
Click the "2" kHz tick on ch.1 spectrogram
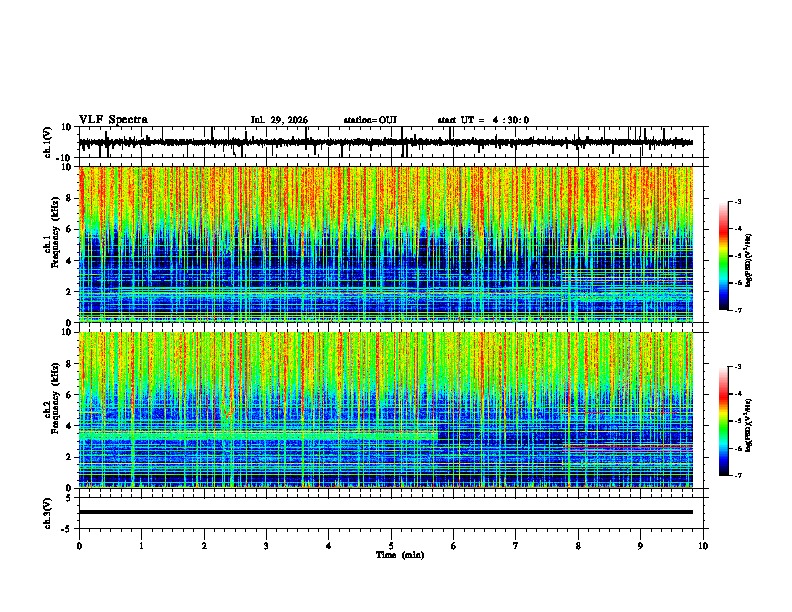pyautogui.click(x=69, y=292)
